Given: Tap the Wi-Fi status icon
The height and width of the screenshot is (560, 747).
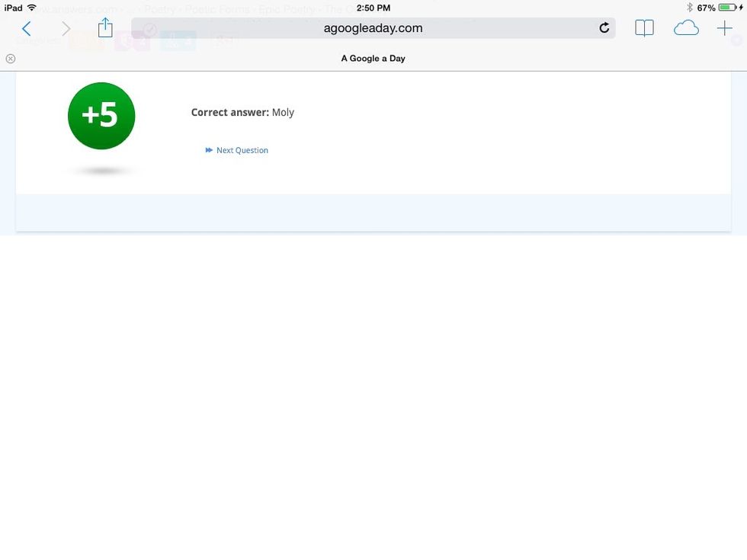Looking at the screenshot, I should [31, 8].
